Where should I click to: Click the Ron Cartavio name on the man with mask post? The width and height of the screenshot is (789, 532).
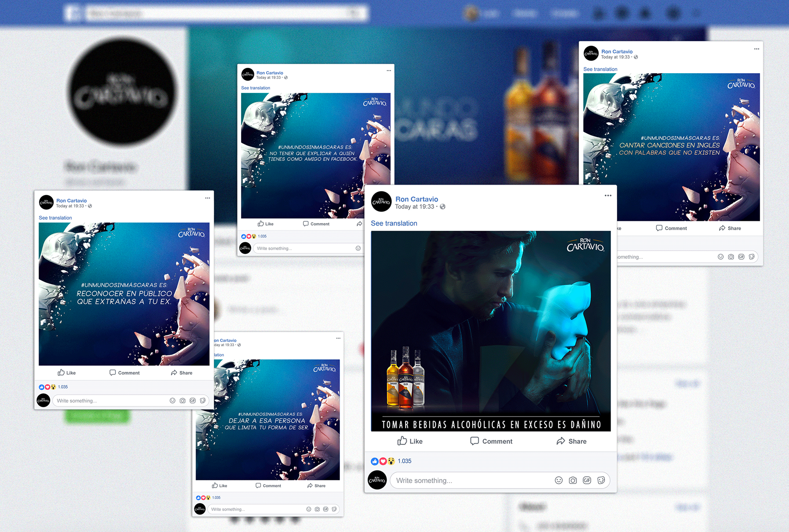pos(417,199)
